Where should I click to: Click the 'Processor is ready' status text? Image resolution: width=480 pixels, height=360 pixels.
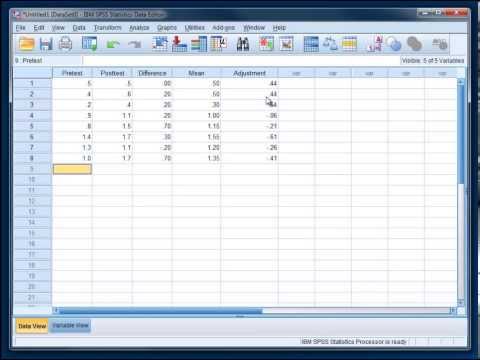354,342
